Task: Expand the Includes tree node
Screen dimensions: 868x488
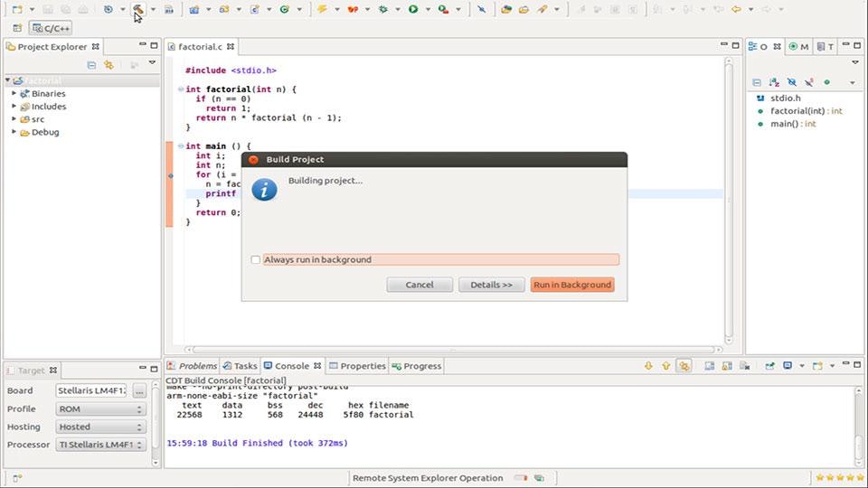Action: [x=14, y=107]
